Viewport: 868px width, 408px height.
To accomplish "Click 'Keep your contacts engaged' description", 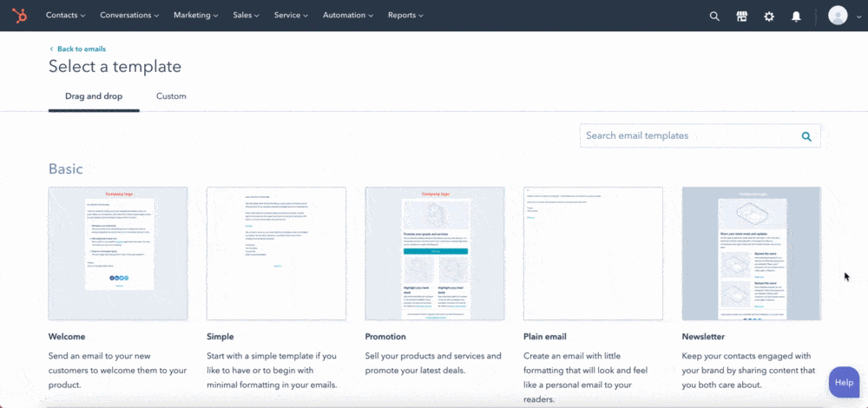I will (x=748, y=370).
